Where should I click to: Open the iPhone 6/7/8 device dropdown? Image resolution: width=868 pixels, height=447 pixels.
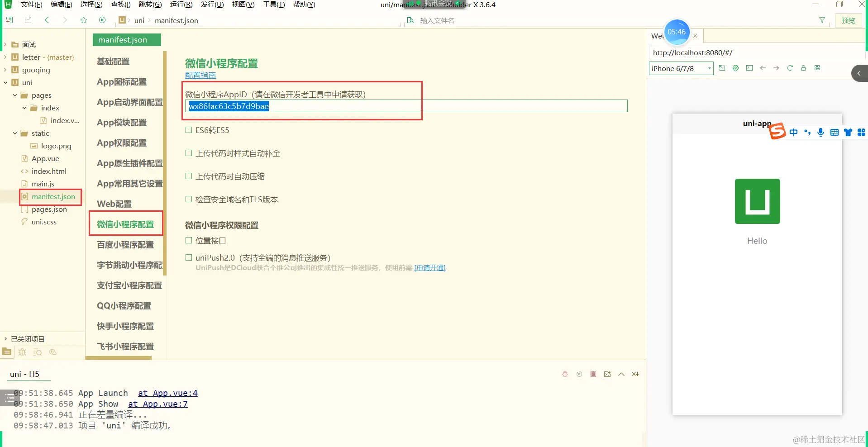pyautogui.click(x=681, y=68)
